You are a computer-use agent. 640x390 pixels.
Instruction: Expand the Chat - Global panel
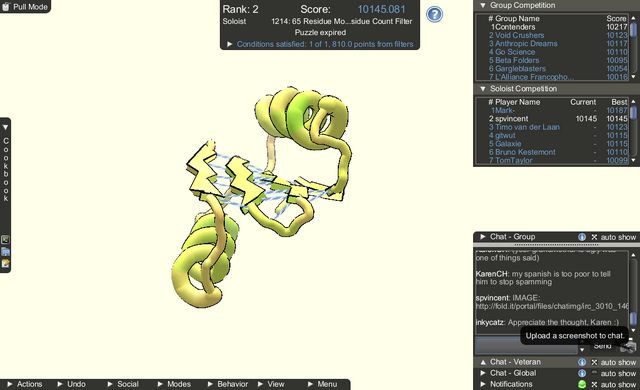[x=482, y=373]
